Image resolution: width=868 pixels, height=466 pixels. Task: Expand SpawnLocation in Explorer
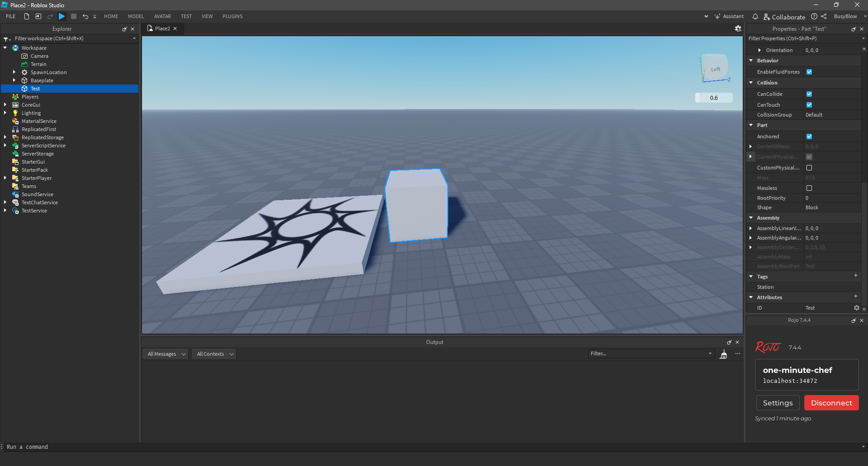click(14, 72)
